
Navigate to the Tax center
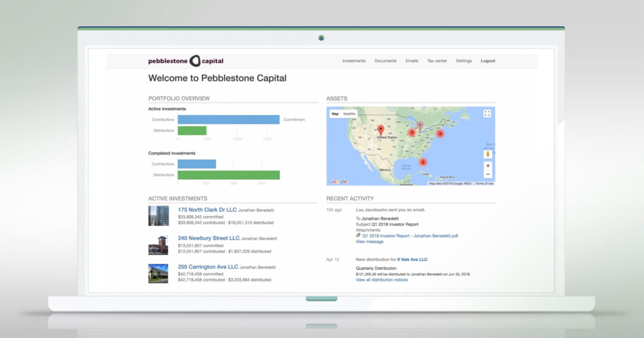pyautogui.click(x=437, y=61)
